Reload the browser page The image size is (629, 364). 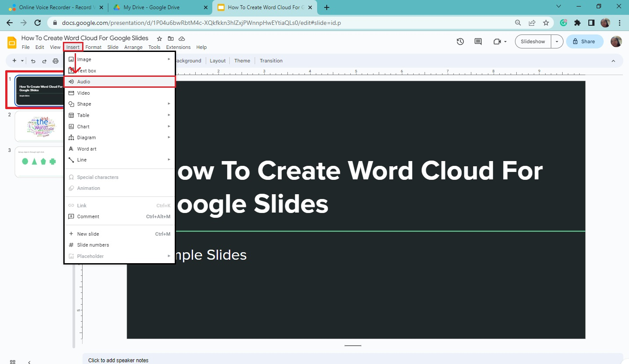pos(38,23)
